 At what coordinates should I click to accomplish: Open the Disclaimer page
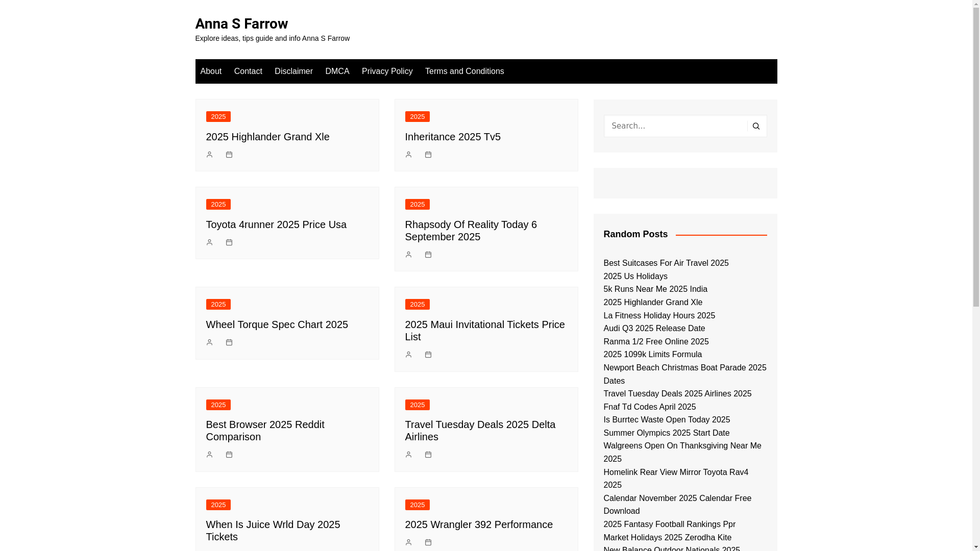pos(293,71)
